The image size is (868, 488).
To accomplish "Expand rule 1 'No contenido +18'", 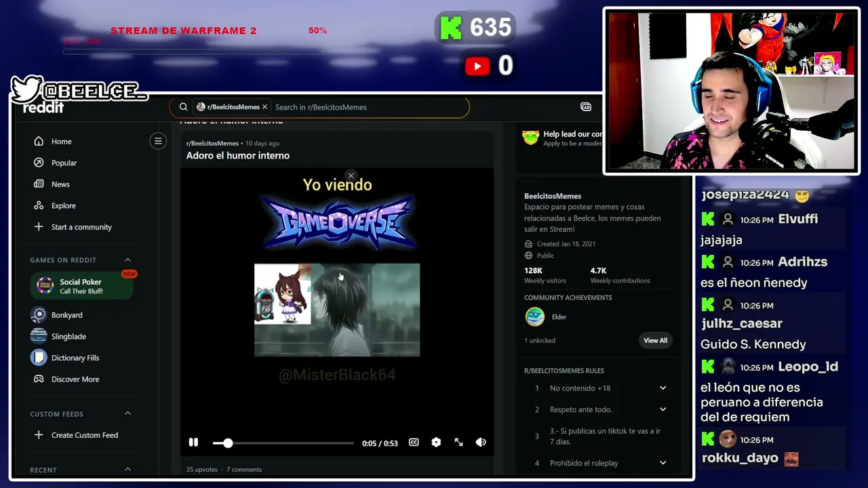I will pyautogui.click(x=663, y=388).
